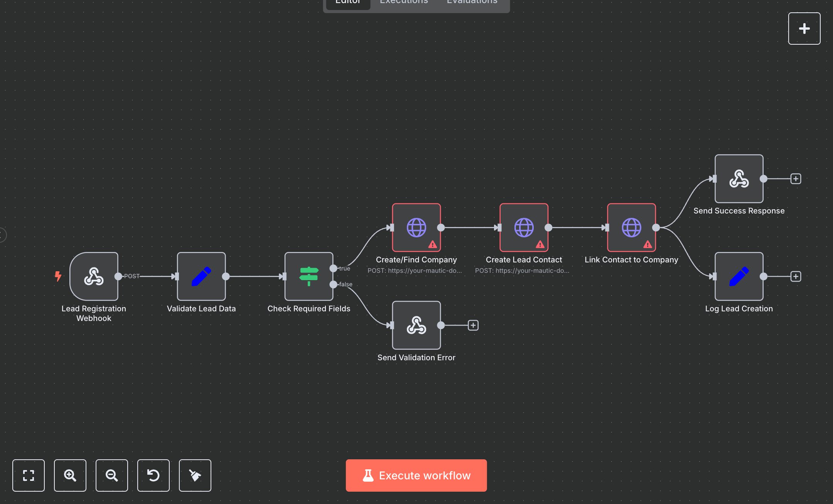
Task: Tidy up the workflow layout
Action: (195, 475)
